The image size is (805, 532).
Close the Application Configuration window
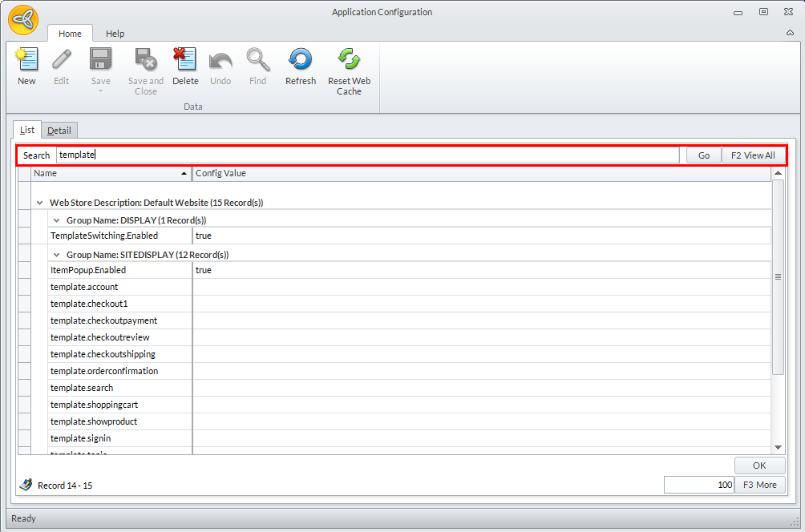pyautogui.click(x=789, y=12)
